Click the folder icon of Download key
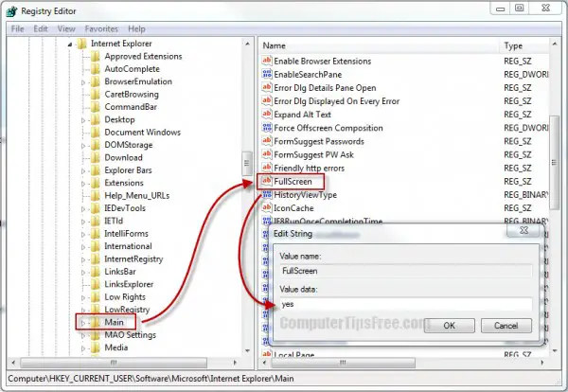Viewport: 568px width, 392px height. point(96,157)
